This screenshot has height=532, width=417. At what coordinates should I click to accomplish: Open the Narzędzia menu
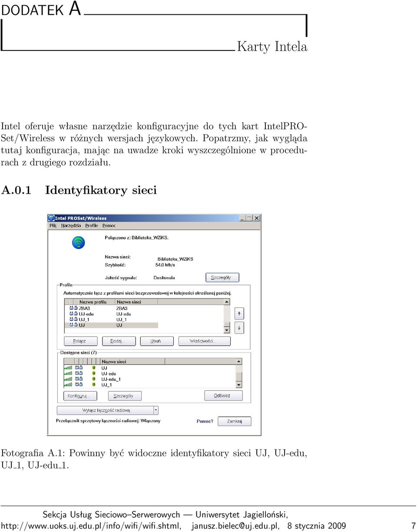[x=71, y=225]
